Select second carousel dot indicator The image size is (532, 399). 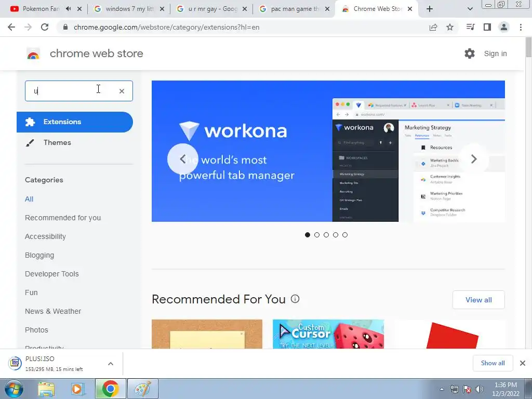(317, 235)
